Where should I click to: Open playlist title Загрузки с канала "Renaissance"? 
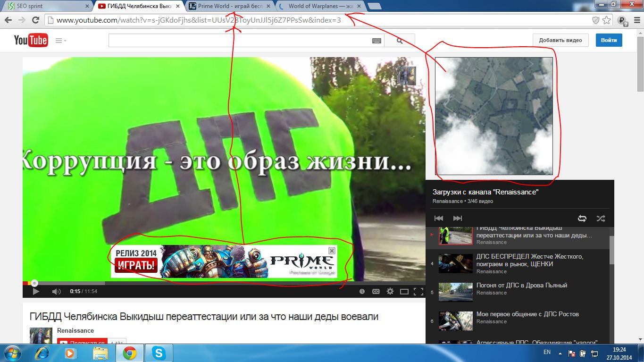click(485, 192)
